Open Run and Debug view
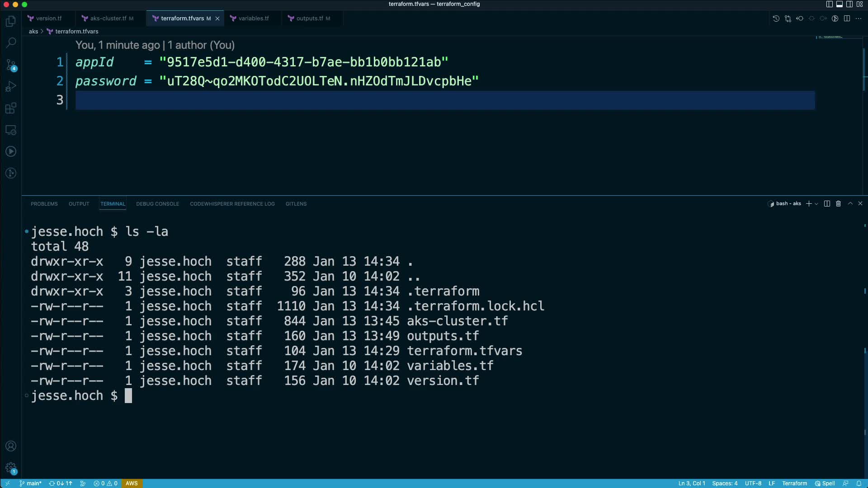This screenshot has height=488, width=868. pyautogui.click(x=11, y=87)
